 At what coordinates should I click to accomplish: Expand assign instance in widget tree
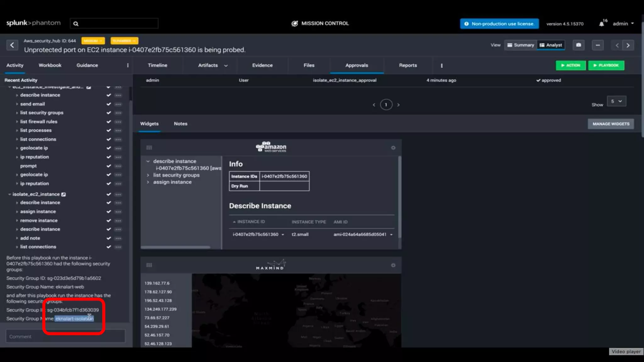click(148, 182)
